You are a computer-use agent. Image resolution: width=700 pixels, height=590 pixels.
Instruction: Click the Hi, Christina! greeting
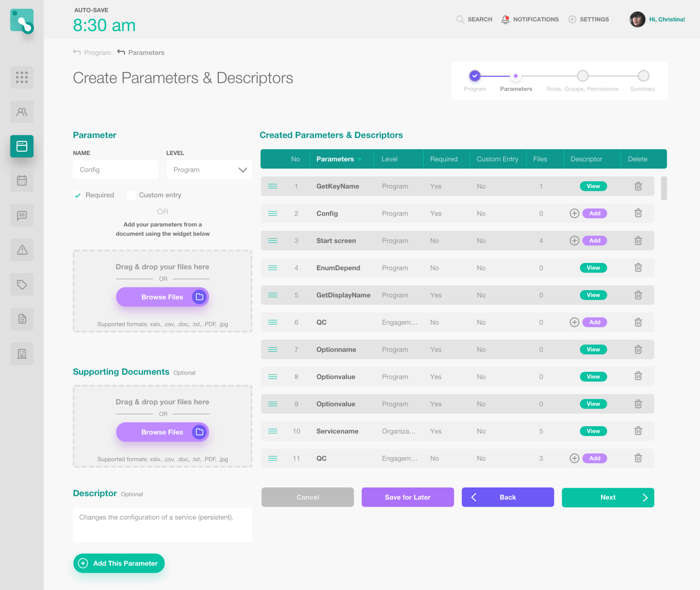coord(667,19)
